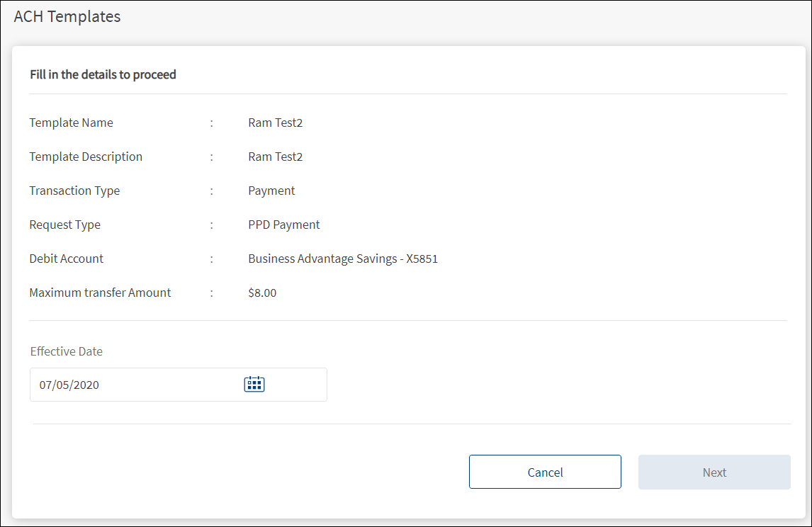Click the Request Type label
Viewport: 812px width, 527px height.
pos(64,225)
